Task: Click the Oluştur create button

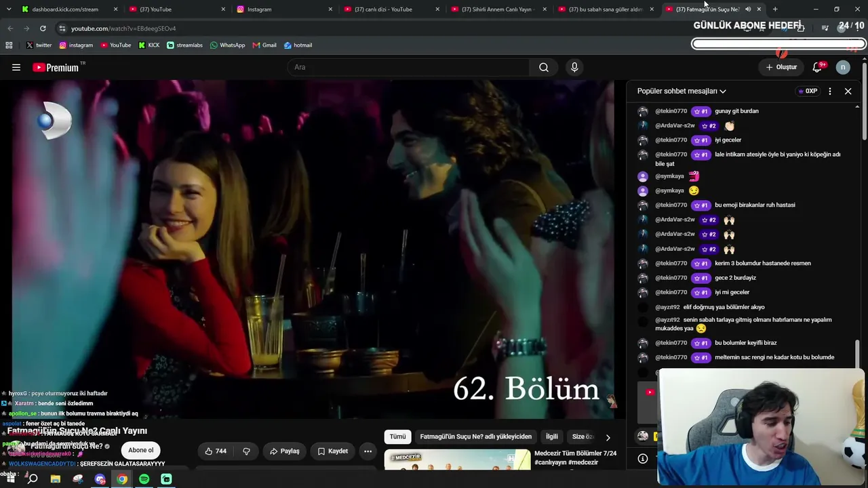Action: click(781, 67)
